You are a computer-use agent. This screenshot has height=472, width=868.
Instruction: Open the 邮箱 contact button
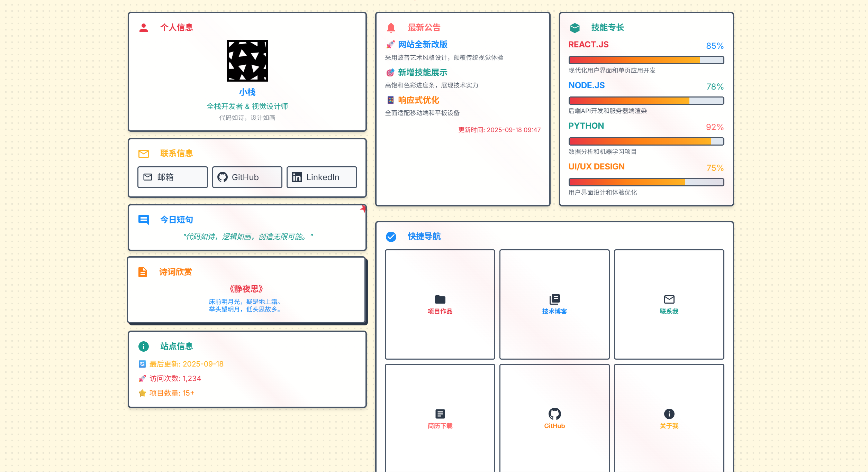(172, 177)
